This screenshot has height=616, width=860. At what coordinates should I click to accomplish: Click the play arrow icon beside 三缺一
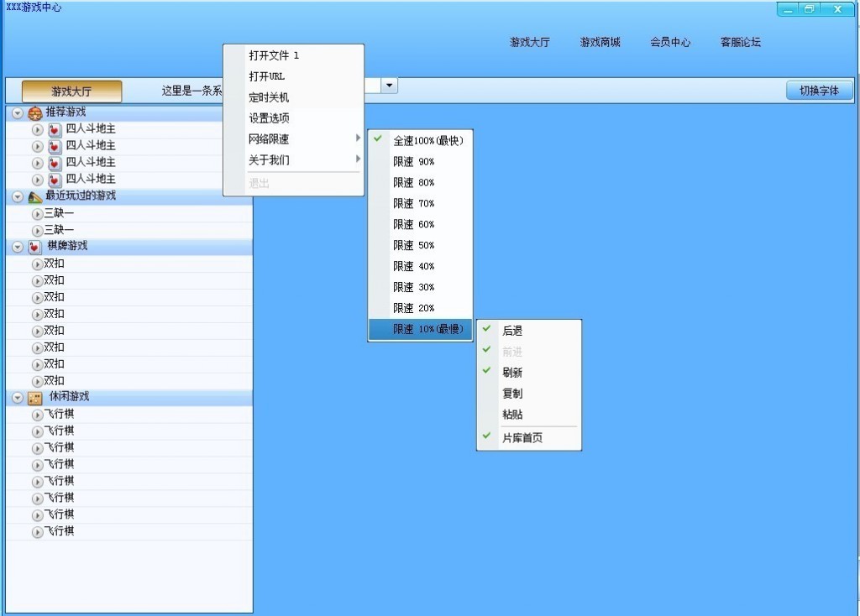click(37, 212)
